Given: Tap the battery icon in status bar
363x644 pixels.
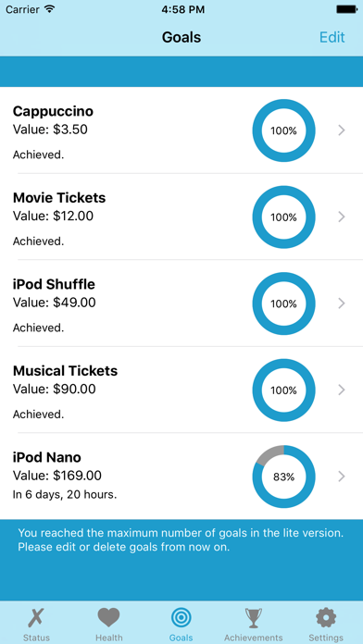Looking at the screenshot, I should pos(346,9).
